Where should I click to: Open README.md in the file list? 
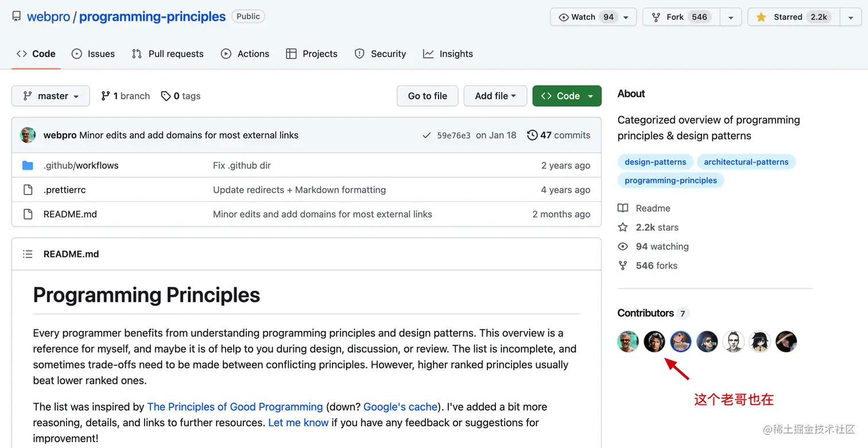70,214
